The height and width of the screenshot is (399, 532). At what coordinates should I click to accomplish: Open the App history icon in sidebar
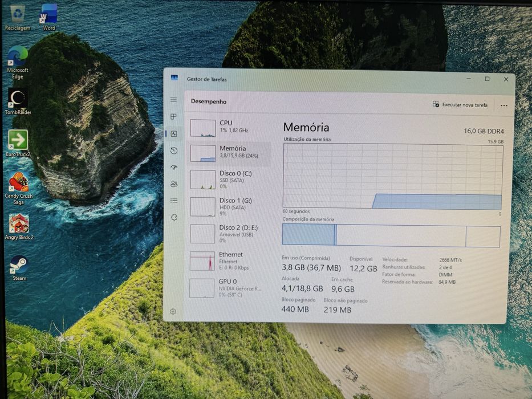[x=174, y=150]
